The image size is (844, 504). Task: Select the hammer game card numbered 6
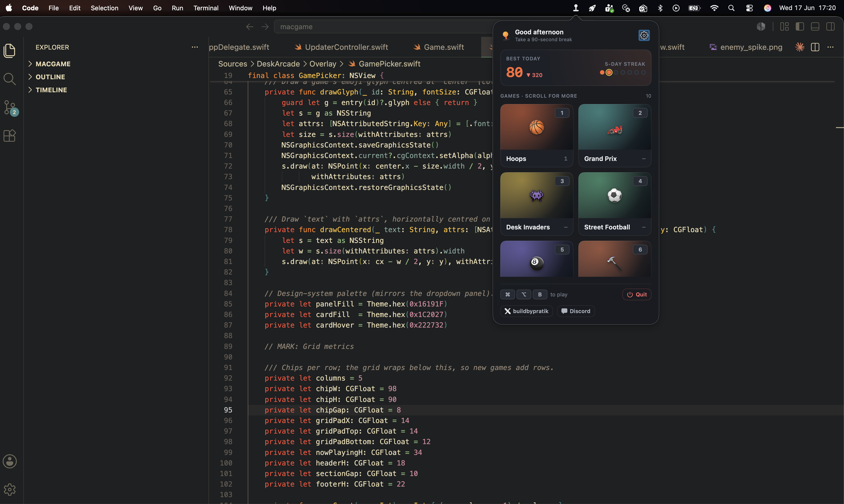pos(615,259)
